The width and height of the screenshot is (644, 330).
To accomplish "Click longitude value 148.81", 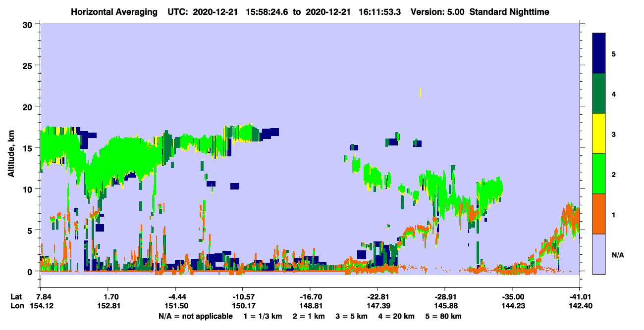I will (x=311, y=306).
